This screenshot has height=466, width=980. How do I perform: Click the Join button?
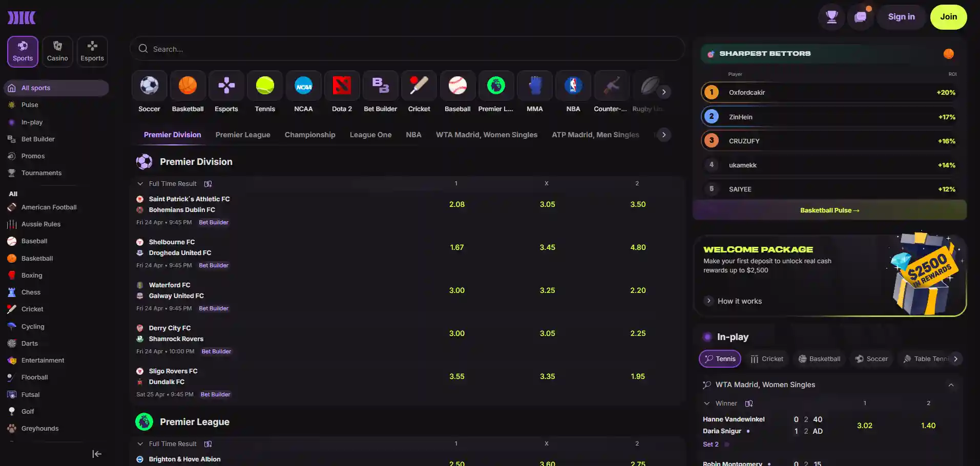(x=948, y=17)
